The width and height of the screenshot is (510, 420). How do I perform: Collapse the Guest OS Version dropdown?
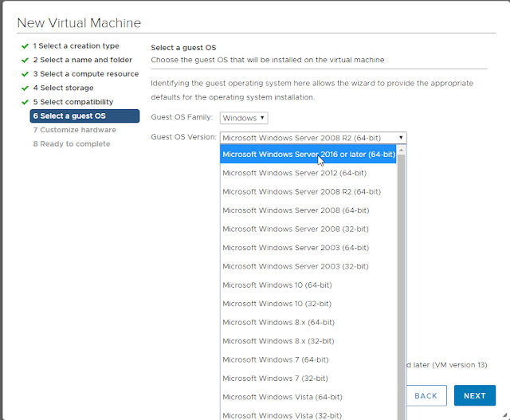tap(313, 138)
